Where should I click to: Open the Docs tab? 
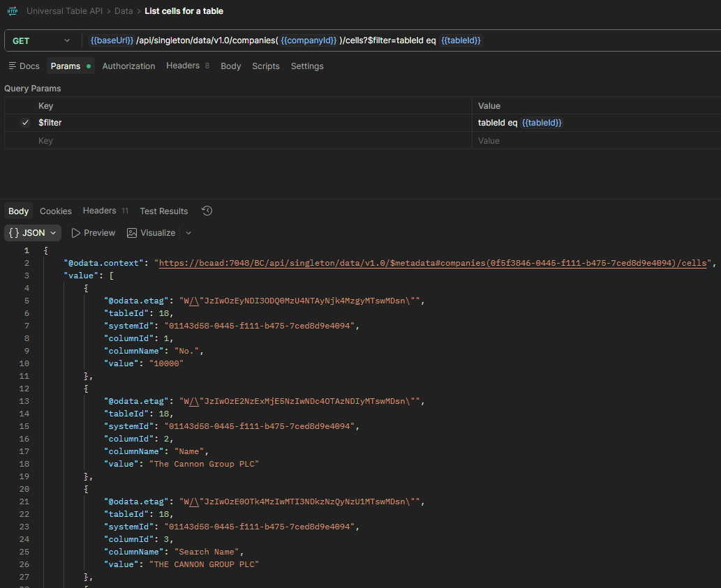pos(24,66)
